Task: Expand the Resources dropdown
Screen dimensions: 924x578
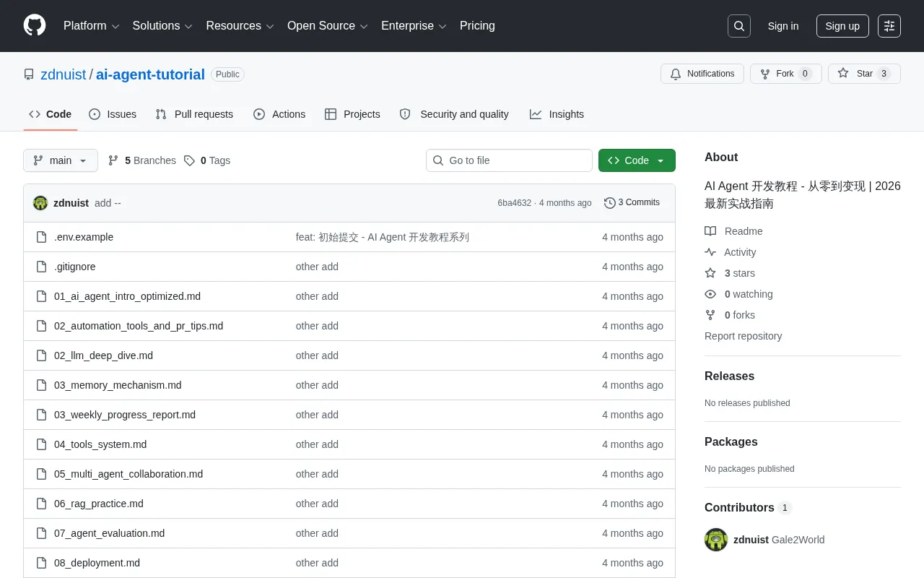Action: pos(240,26)
